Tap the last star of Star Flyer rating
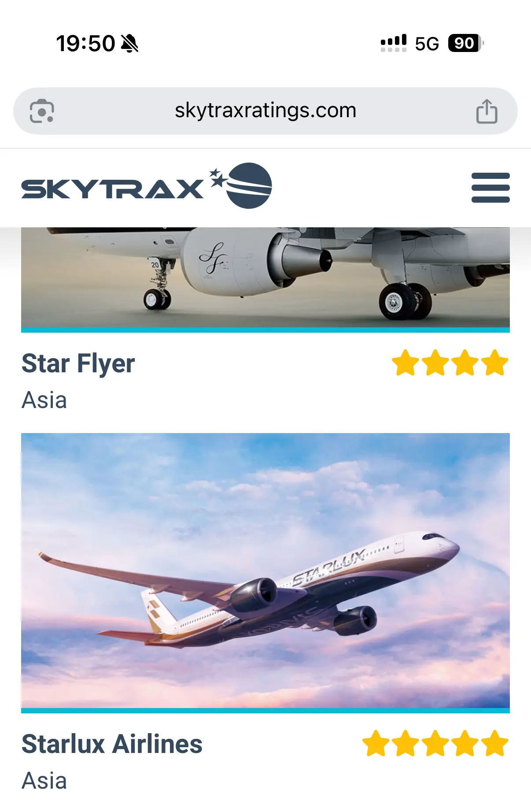The image size is (531, 812). [495, 363]
